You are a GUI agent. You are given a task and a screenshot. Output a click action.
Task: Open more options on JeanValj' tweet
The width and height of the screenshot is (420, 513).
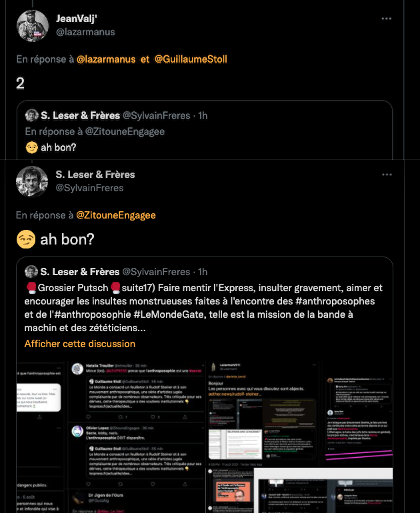(386, 19)
